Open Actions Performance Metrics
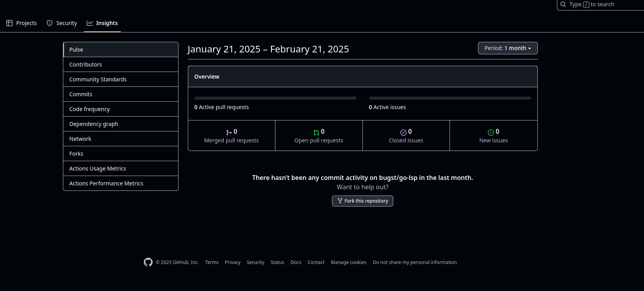Viewport: 644px width, 291px height. pyautogui.click(x=121, y=183)
